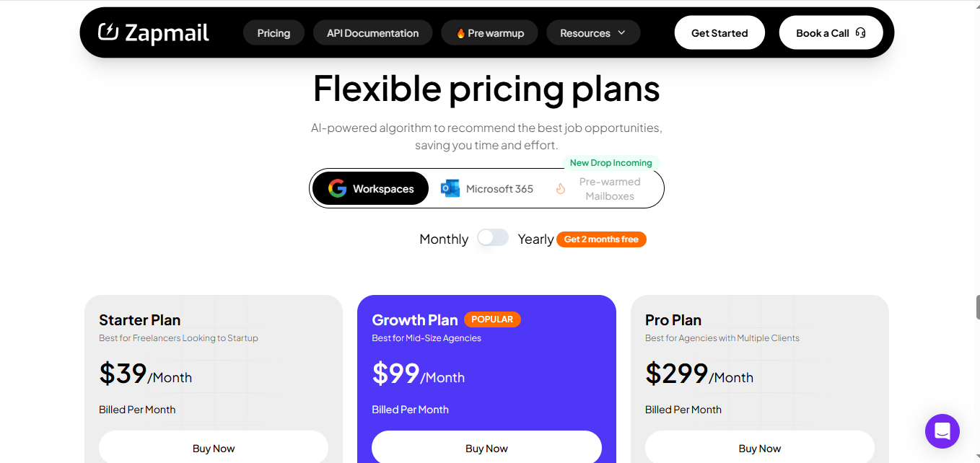Enable yearly billing with the slider switch
Screen dimensions: 980x463
(493, 237)
